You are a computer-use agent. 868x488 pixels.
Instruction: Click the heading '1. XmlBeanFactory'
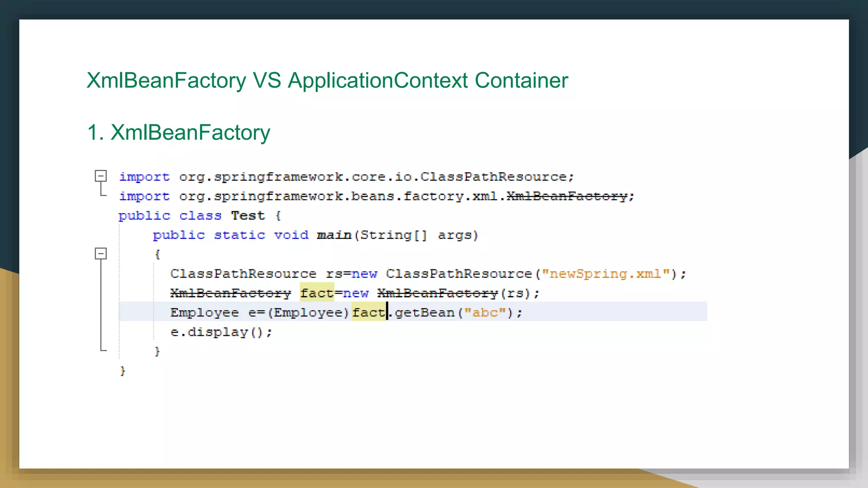coord(178,133)
